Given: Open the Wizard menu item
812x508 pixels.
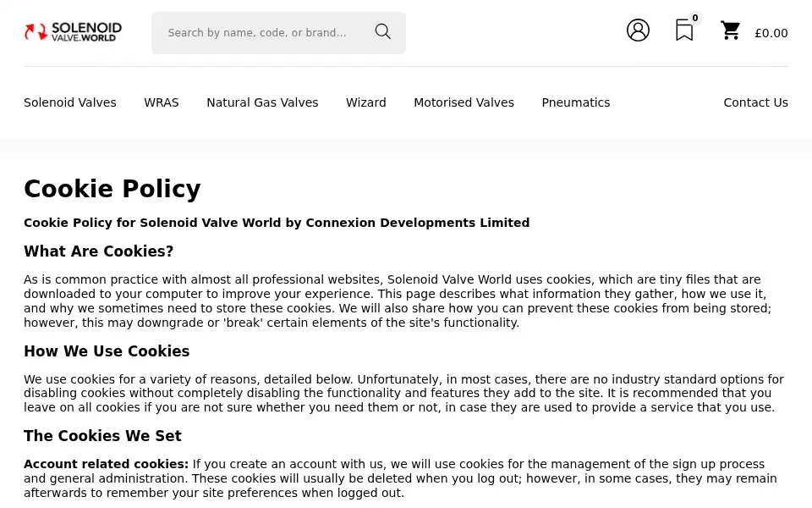Looking at the screenshot, I should 366,102.
